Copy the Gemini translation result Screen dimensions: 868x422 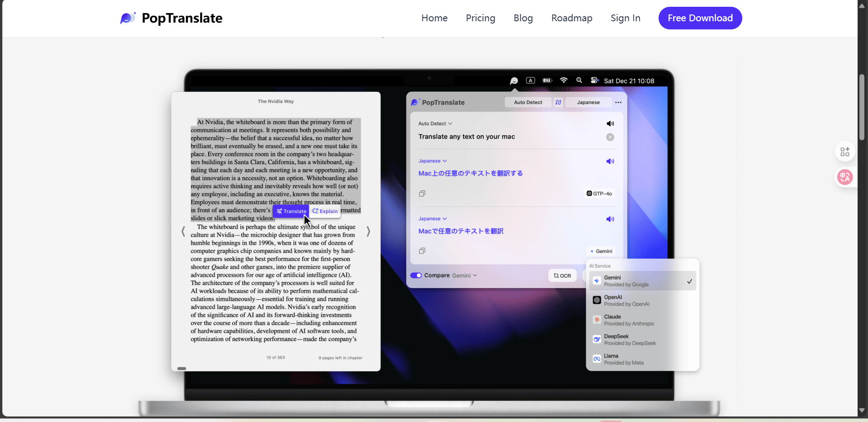422,251
